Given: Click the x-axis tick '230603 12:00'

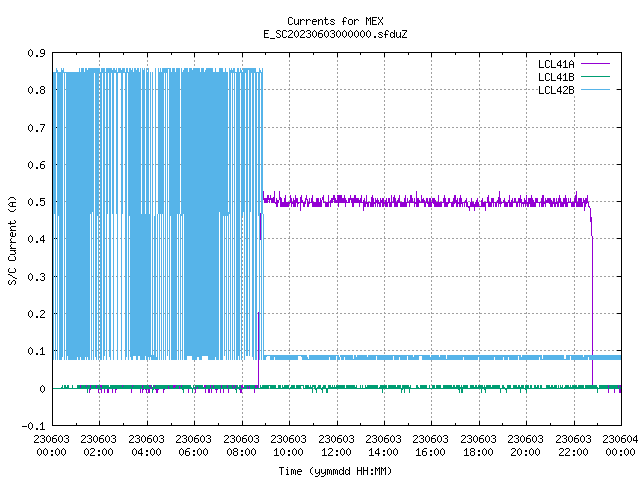Looking at the screenshot, I should [336, 445].
